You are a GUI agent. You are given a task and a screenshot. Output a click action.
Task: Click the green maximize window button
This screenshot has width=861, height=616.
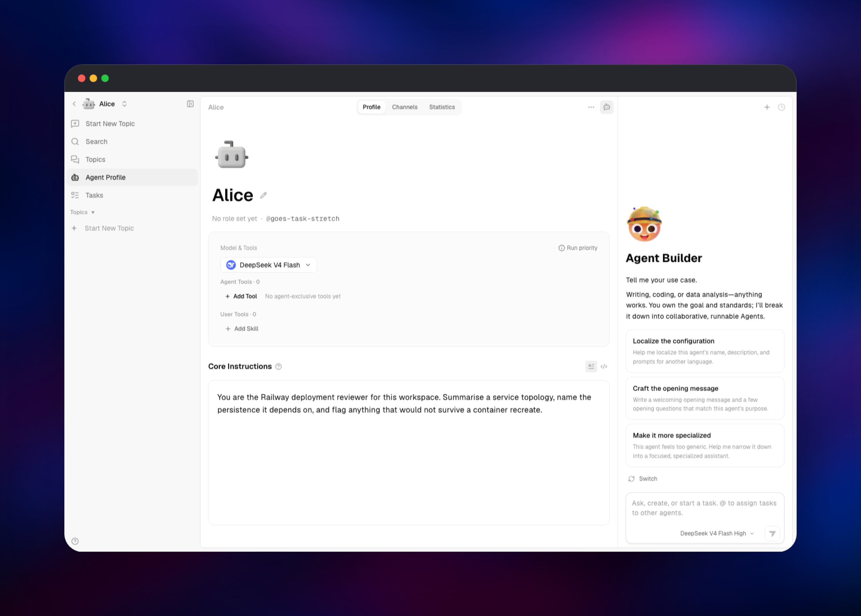pyautogui.click(x=105, y=78)
